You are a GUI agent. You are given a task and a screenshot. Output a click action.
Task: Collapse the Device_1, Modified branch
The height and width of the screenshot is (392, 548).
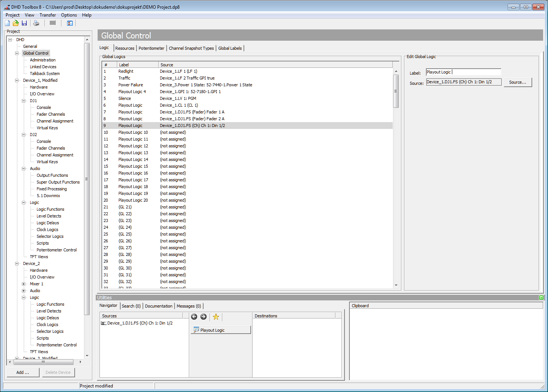tap(16, 80)
